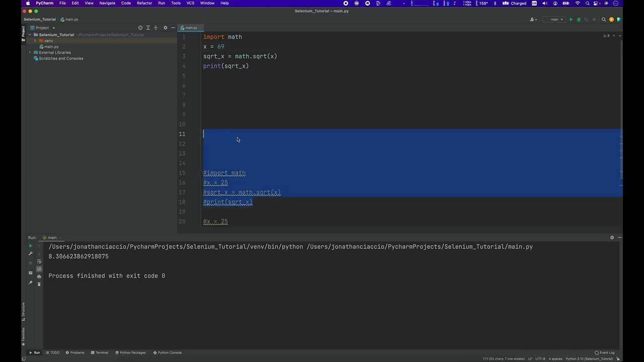The width and height of the screenshot is (644, 362).
Task: Open Run panel settings gear
Action: (612, 237)
